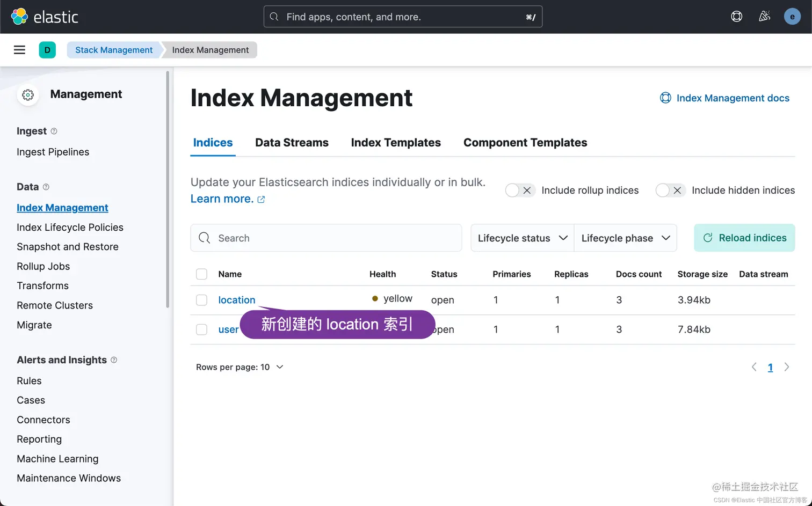Go to the previous page arrow
812x506 pixels.
[x=754, y=367]
